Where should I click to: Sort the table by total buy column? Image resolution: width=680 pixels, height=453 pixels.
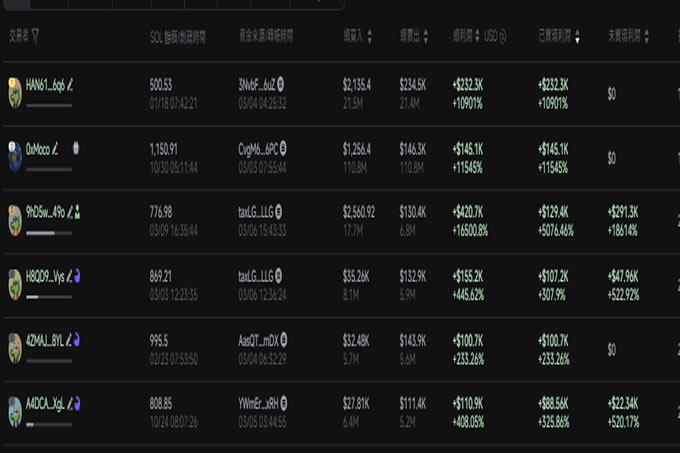click(x=369, y=36)
